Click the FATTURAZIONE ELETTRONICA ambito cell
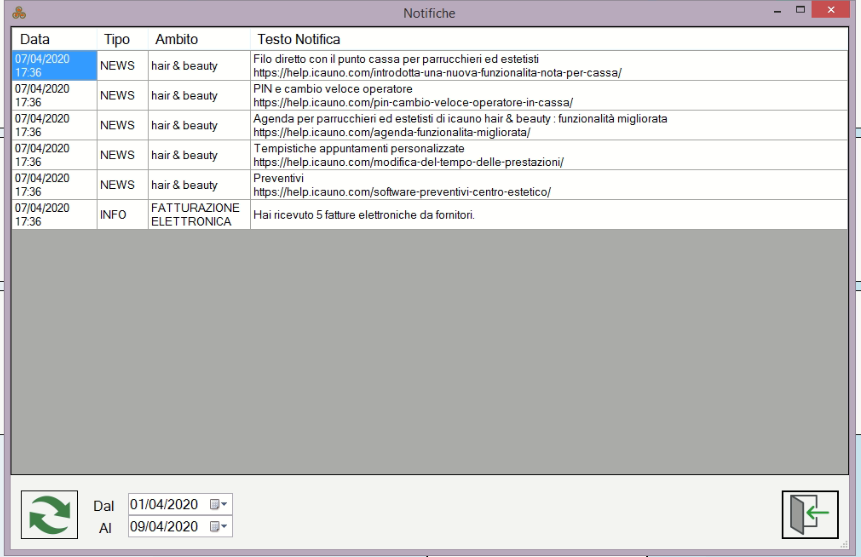Image resolution: width=861 pixels, height=557 pixels. pyautogui.click(x=195, y=215)
